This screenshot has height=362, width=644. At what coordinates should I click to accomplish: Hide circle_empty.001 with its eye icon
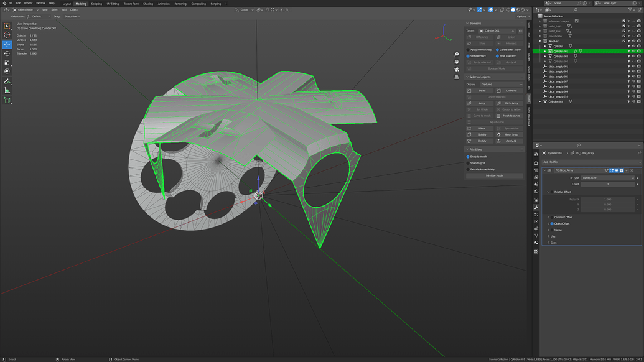point(633,67)
